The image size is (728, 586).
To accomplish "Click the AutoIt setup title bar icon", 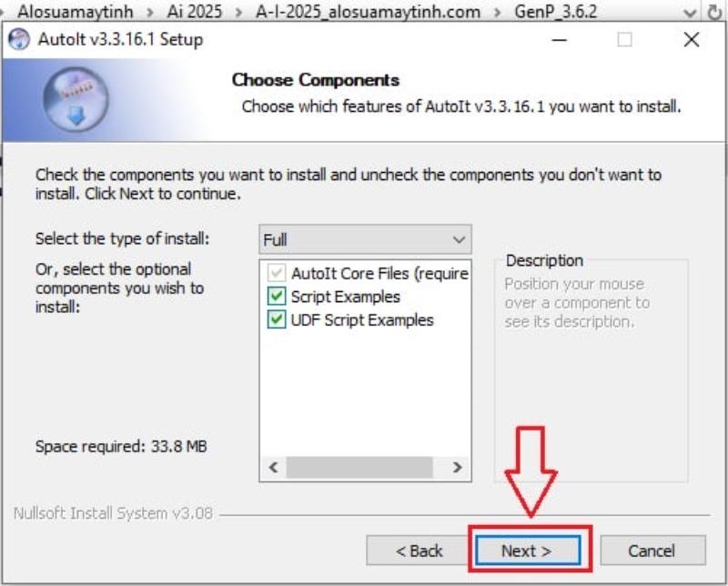I will (x=19, y=39).
